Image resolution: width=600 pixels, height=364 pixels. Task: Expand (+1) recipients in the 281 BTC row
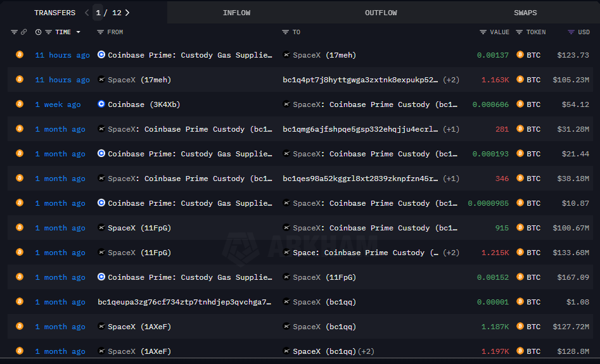coord(451,129)
